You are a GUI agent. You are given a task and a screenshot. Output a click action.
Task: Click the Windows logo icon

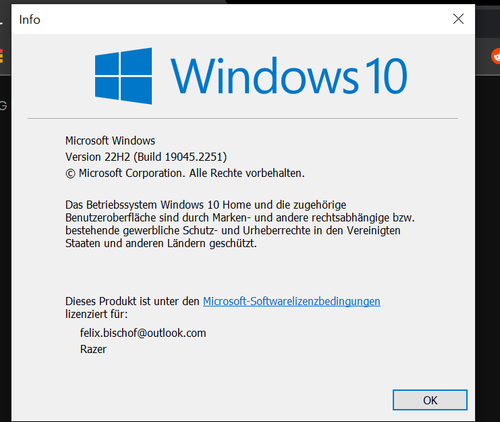point(123,76)
